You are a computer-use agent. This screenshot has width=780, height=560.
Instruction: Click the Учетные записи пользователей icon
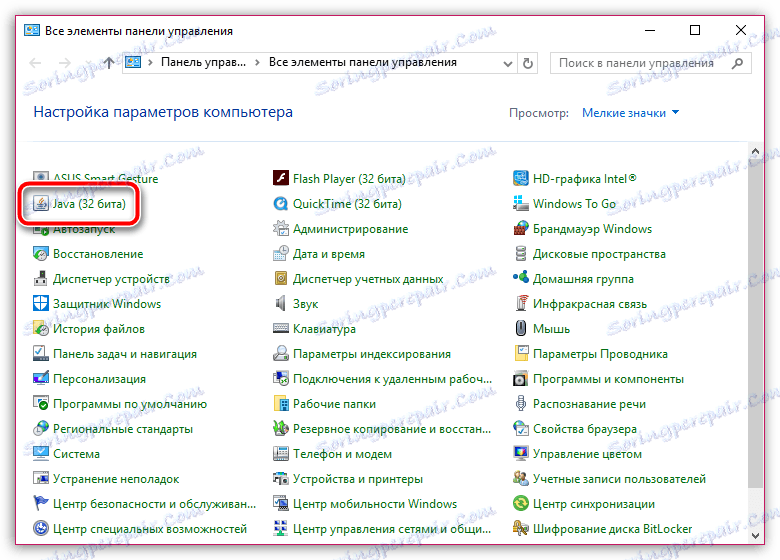pyautogui.click(x=520, y=478)
